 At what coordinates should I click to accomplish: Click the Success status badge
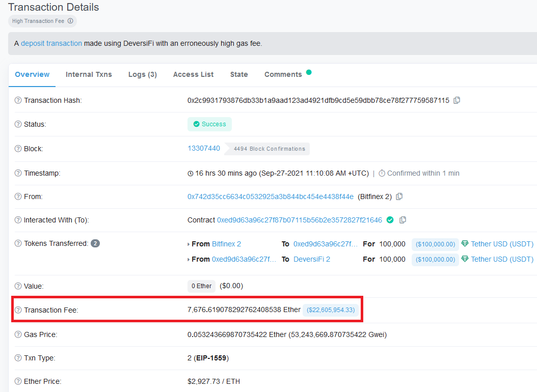coord(209,124)
